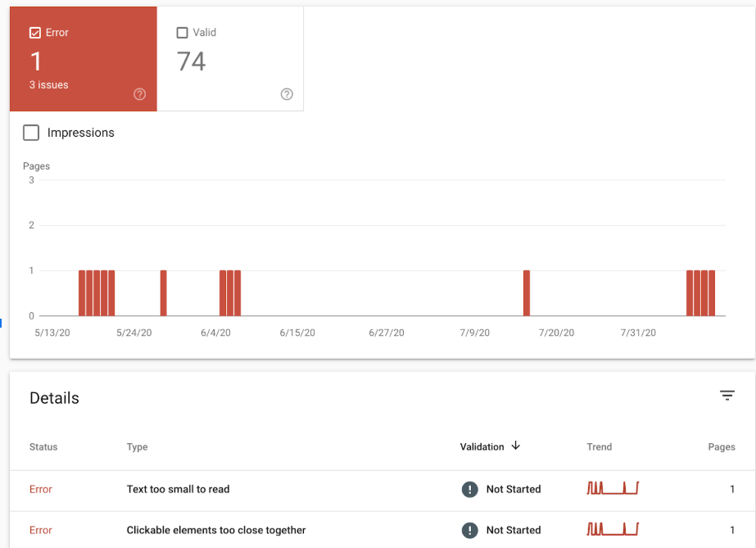Click trend sparkline for Clickable elements row
The image size is (756, 548).
(612, 530)
